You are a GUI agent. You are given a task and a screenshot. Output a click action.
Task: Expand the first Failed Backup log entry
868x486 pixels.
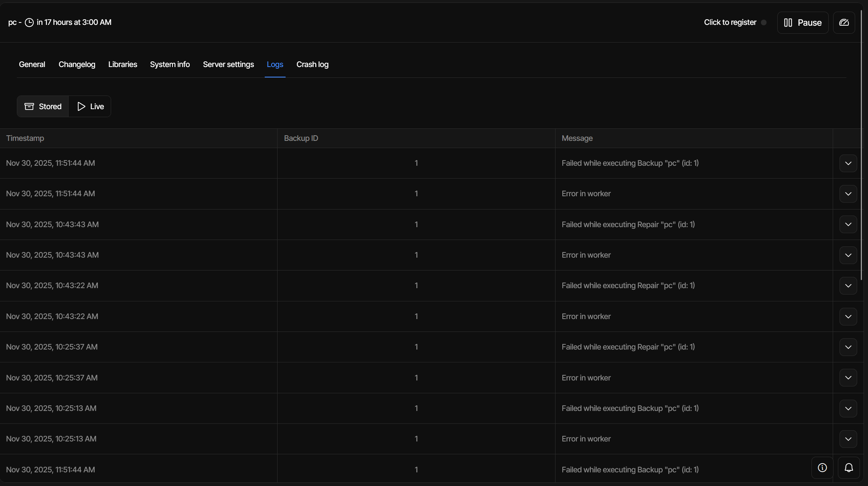848,163
